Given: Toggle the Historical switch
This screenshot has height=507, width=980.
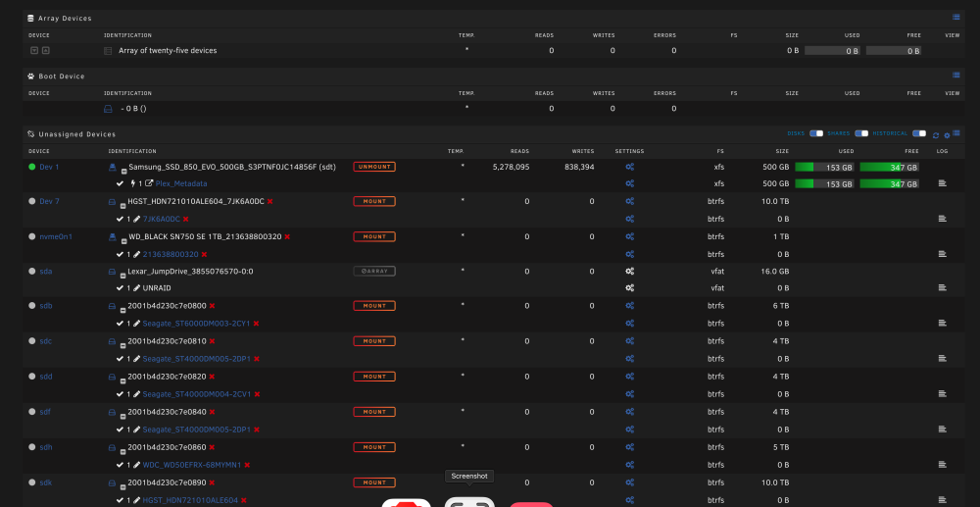Looking at the screenshot, I should [x=919, y=133].
